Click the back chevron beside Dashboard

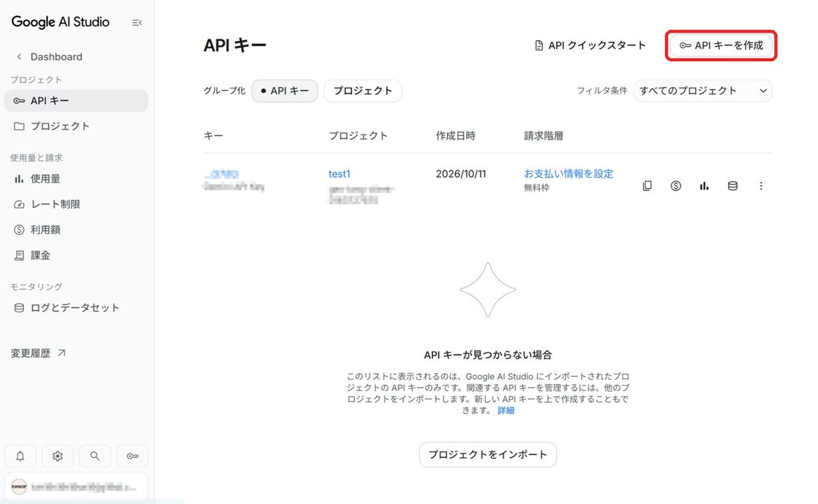[19, 56]
